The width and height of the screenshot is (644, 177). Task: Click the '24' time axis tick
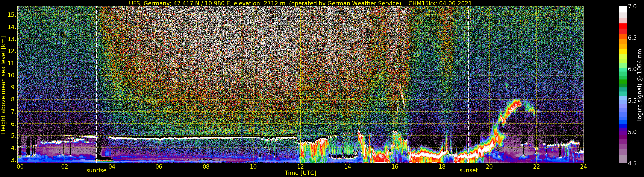[583, 167]
